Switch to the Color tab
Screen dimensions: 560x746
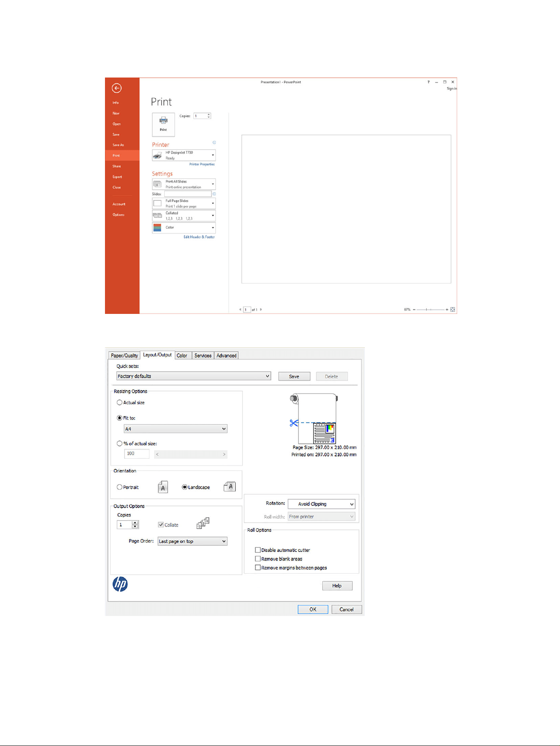click(182, 356)
